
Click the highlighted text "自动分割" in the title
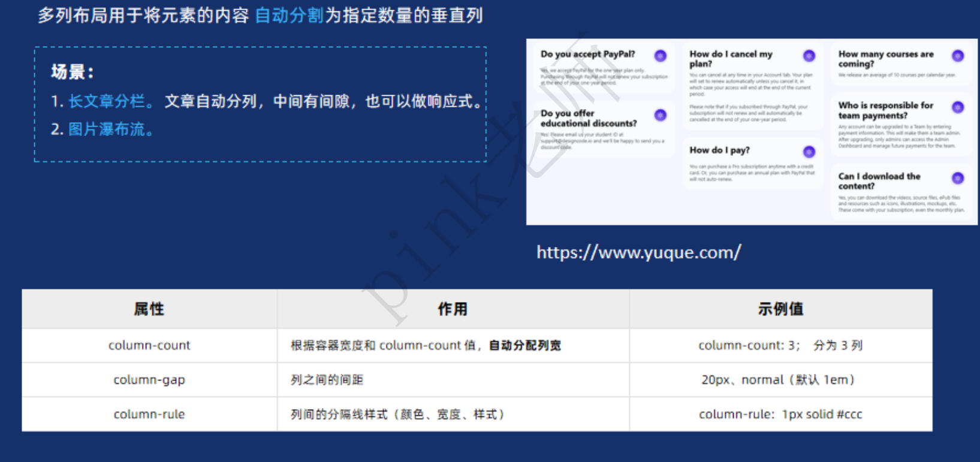(289, 15)
